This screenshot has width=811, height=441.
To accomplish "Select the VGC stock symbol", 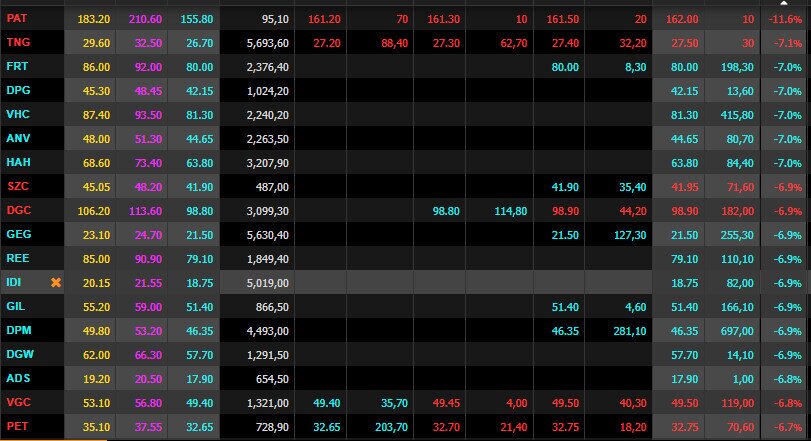I will pos(19,402).
